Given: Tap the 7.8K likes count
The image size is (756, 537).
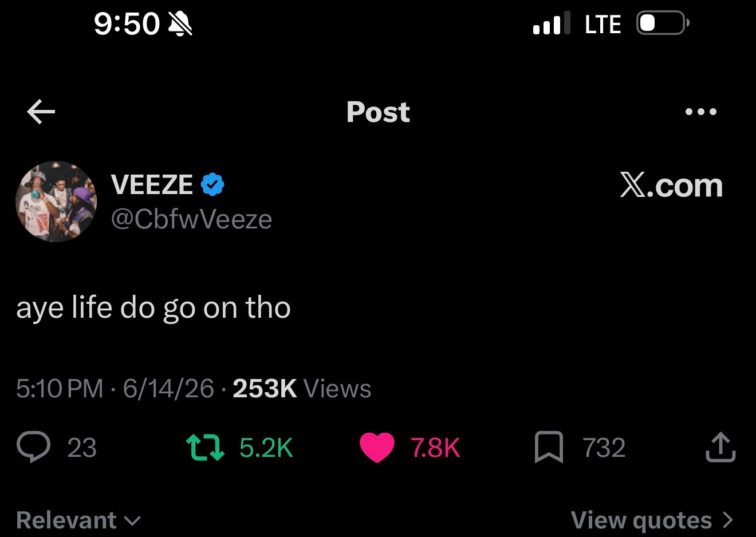Looking at the screenshot, I should click(435, 448).
